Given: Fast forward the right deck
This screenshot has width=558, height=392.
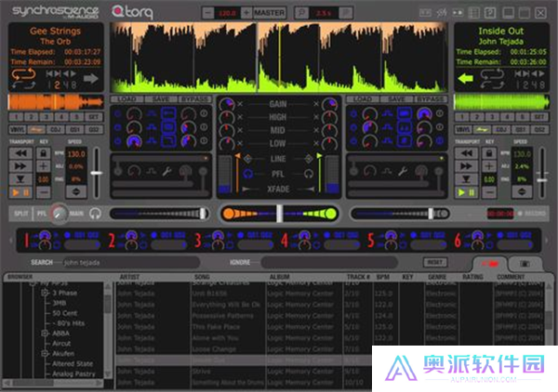Looking at the screenshot, I should pyautogui.click(x=466, y=166).
